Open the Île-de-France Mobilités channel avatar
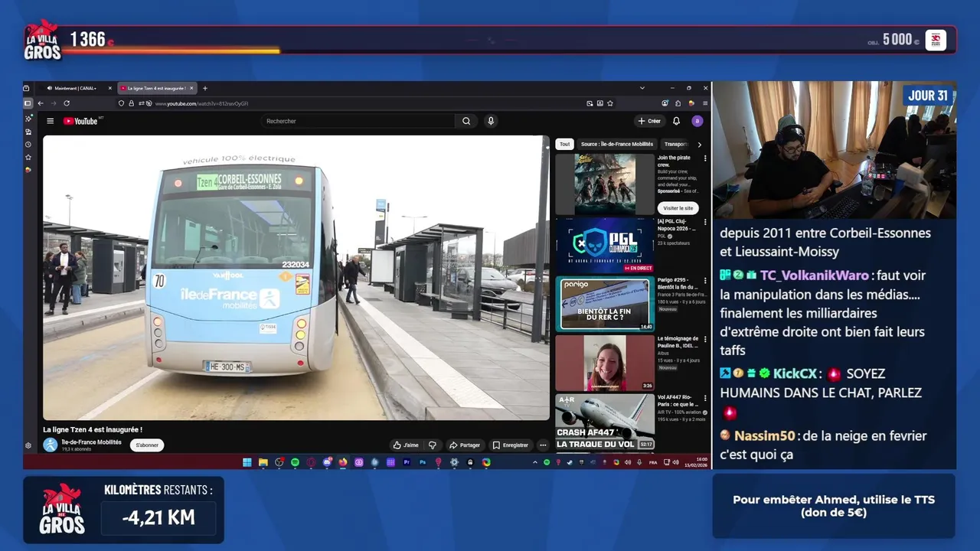The height and width of the screenshot is (551, 980). click(x=51, y=445)
